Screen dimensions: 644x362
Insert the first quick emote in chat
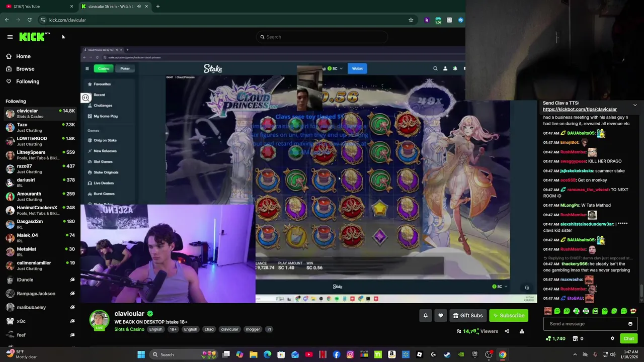click(548, 311)
